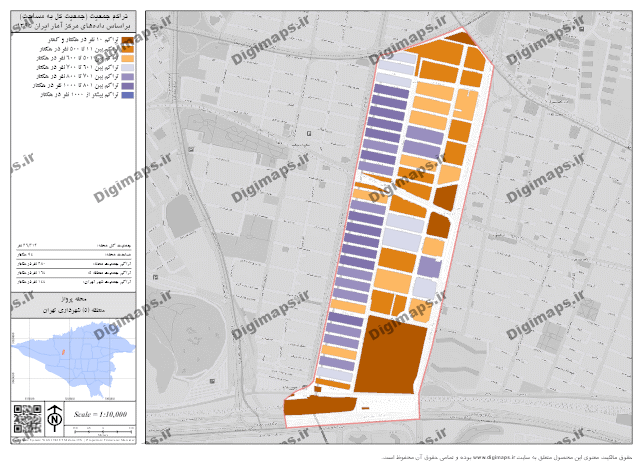
Task: Click the small dark brown triangle at the map's top
Action: [x=461, y=39]
